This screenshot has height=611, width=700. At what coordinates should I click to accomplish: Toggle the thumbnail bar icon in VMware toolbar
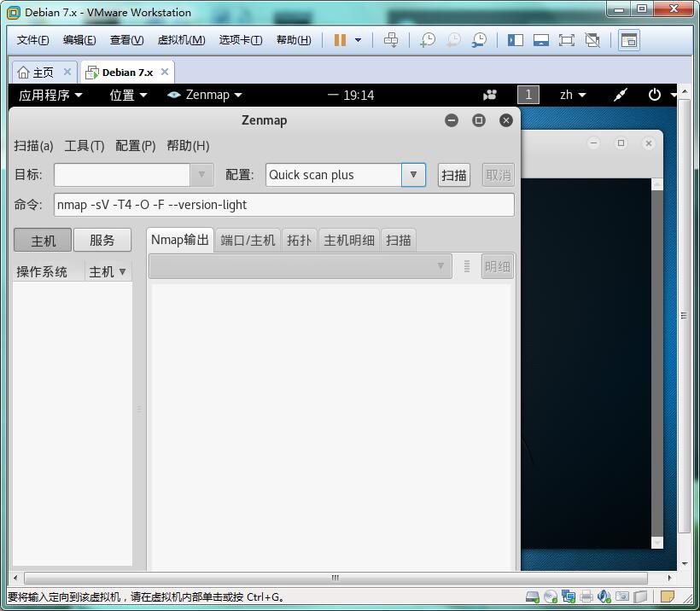541,40
